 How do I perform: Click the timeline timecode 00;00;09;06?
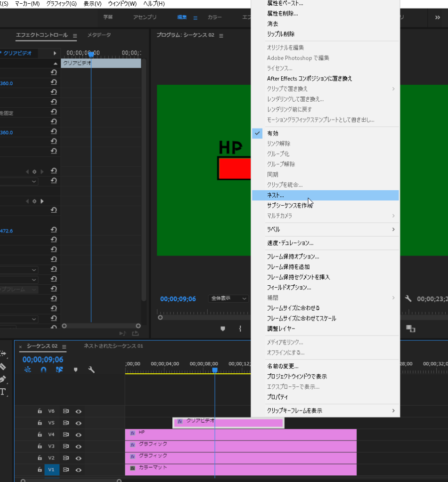tap(43, 360)
